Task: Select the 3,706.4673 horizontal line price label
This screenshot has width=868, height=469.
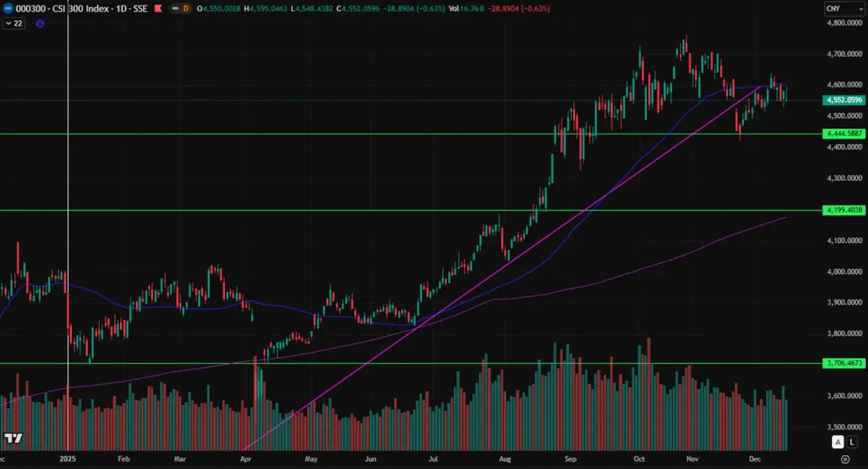Action: [843, 363]
